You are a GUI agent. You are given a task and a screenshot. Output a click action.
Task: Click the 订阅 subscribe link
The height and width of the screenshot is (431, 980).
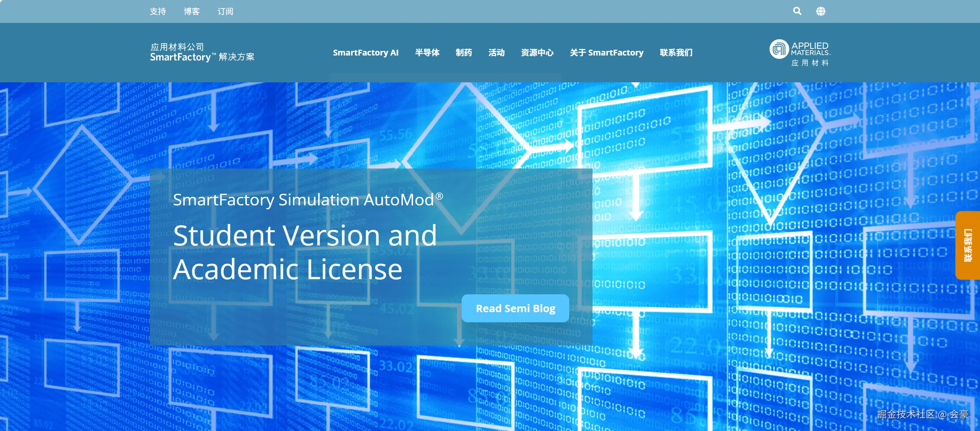tap(225, 12)
